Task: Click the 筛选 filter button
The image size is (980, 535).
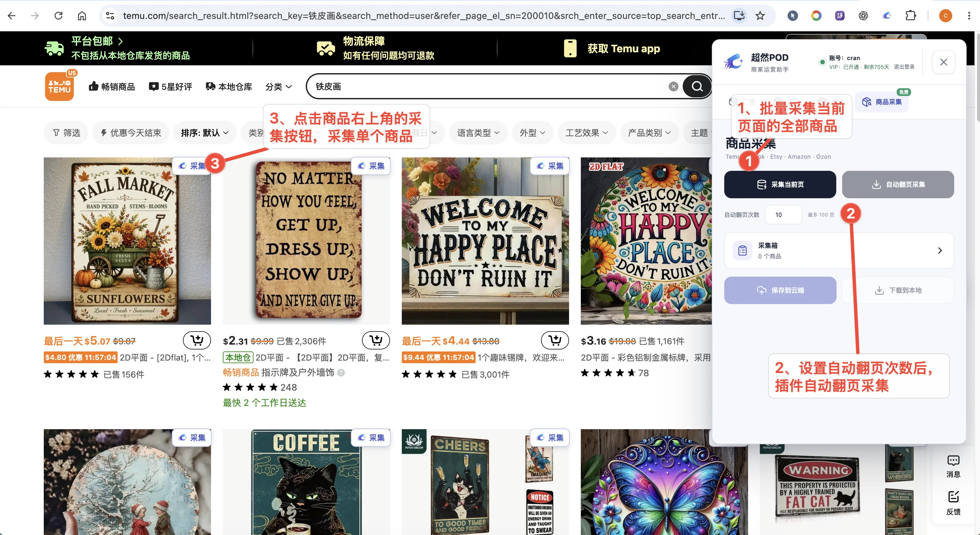Action: [67, 133]
